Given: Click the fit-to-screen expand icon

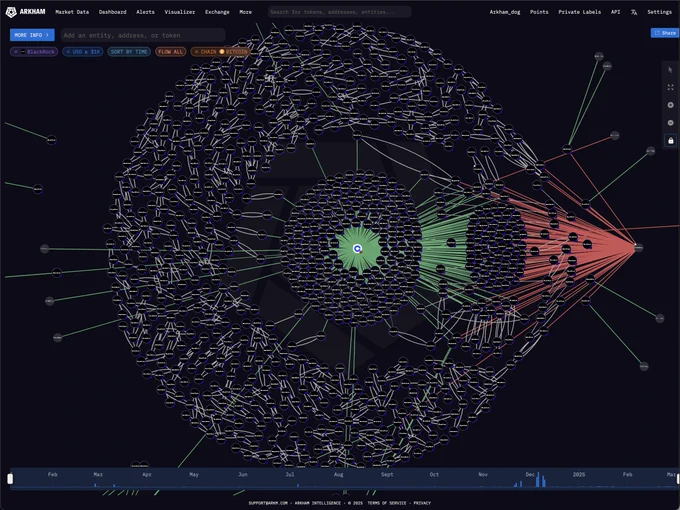Looking at the screenshot, I should (x=670, y=87).
